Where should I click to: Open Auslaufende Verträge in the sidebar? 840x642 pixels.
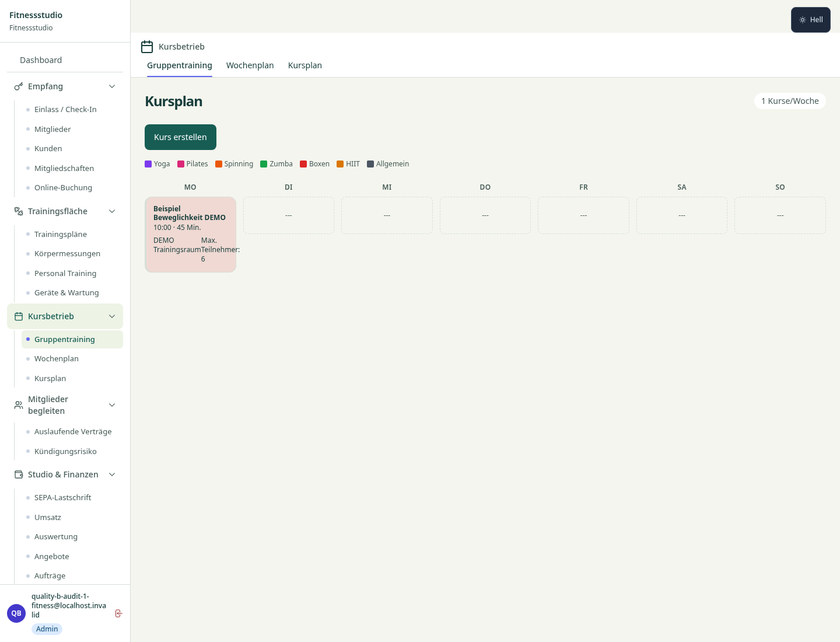pyautogui.click(x=72, y=431)
